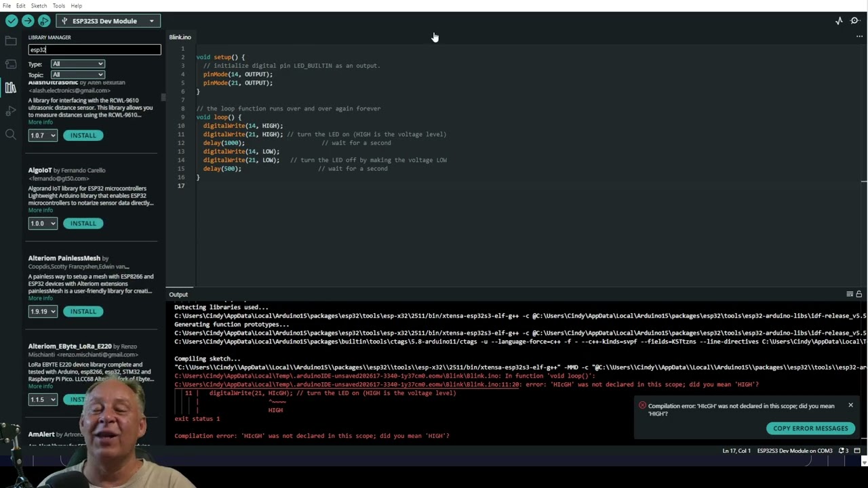Open More info for AlashUltrasonic
This screenshot has width=868, height=488.
[40, 123]
